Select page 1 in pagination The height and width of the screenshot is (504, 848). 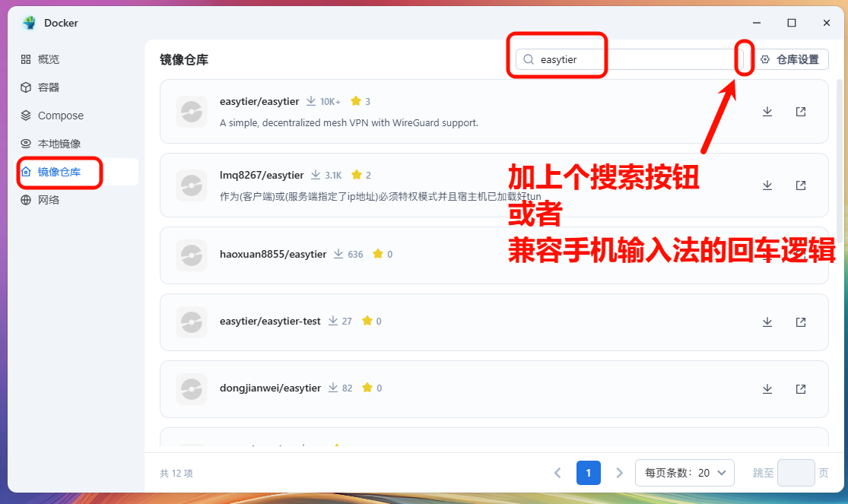[589, 473]
